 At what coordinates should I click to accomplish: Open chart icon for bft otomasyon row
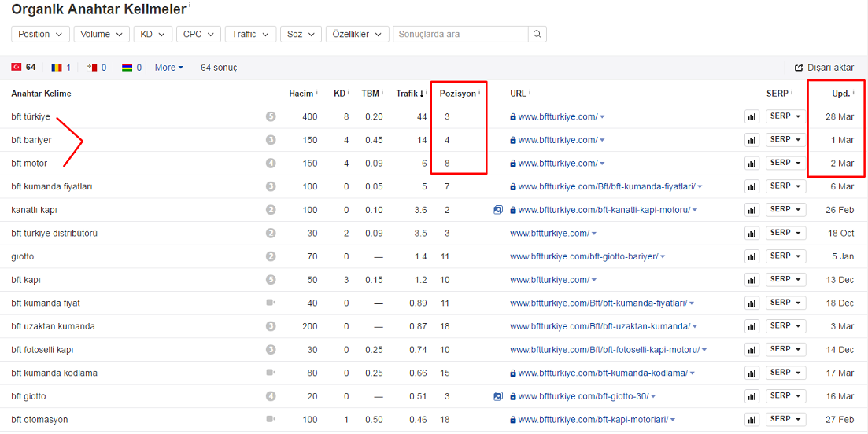point(752,420)
